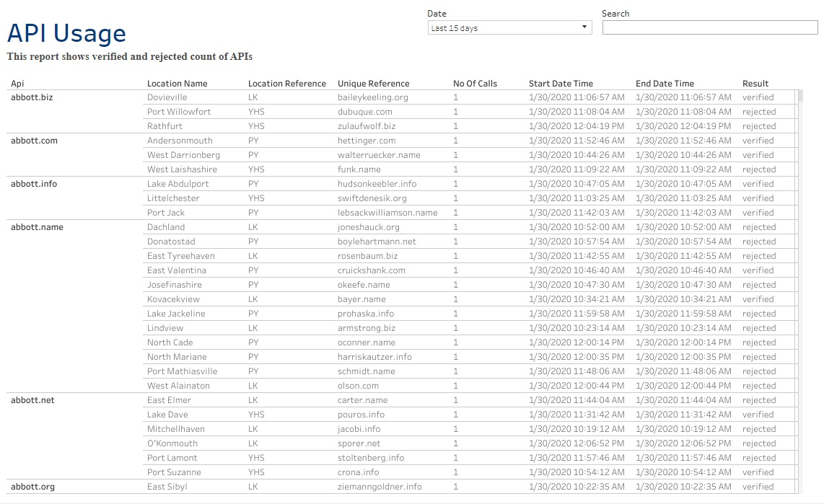Select the Port Suzanne location cell

pos(174,472)
